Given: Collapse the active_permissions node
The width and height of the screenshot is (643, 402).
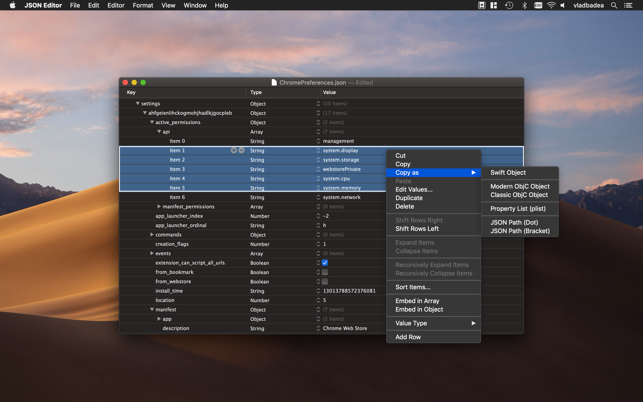Looking at the screenshot, I should click(152, 122).
